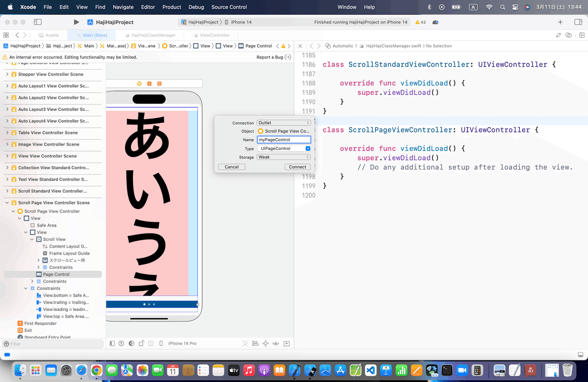Open the Editor menu

147,7
